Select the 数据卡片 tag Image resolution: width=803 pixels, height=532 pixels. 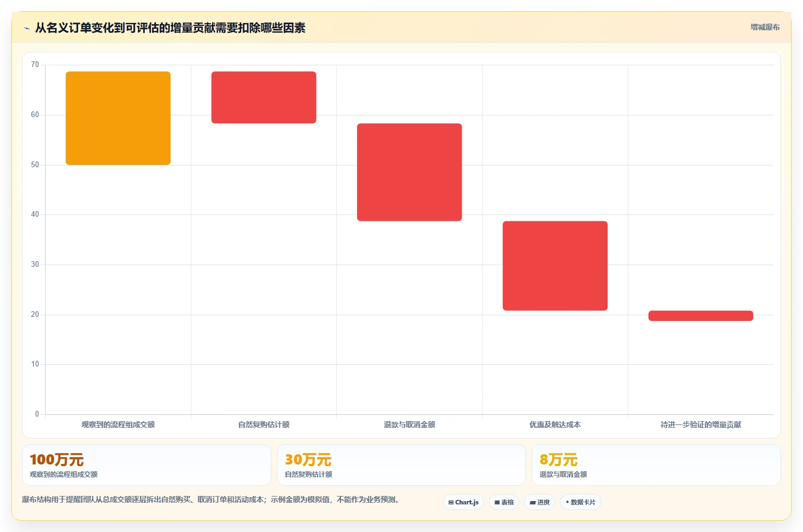(x=581, y=502)
